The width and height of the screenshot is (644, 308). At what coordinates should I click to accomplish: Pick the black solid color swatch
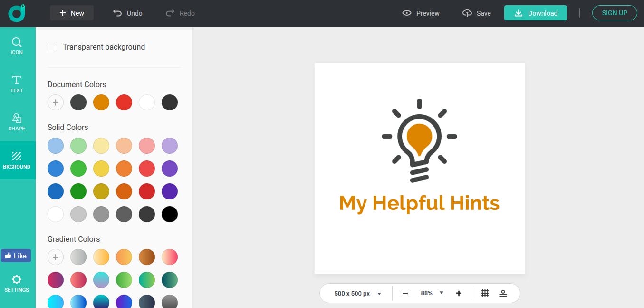tap(170, 214)
